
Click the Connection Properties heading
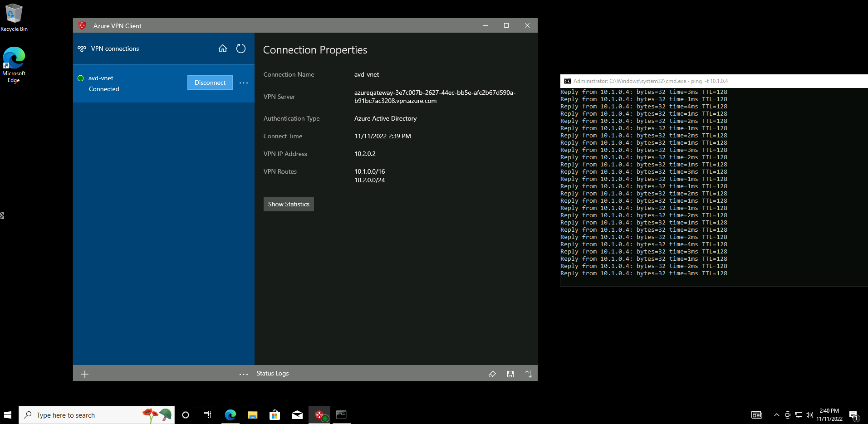315,50
